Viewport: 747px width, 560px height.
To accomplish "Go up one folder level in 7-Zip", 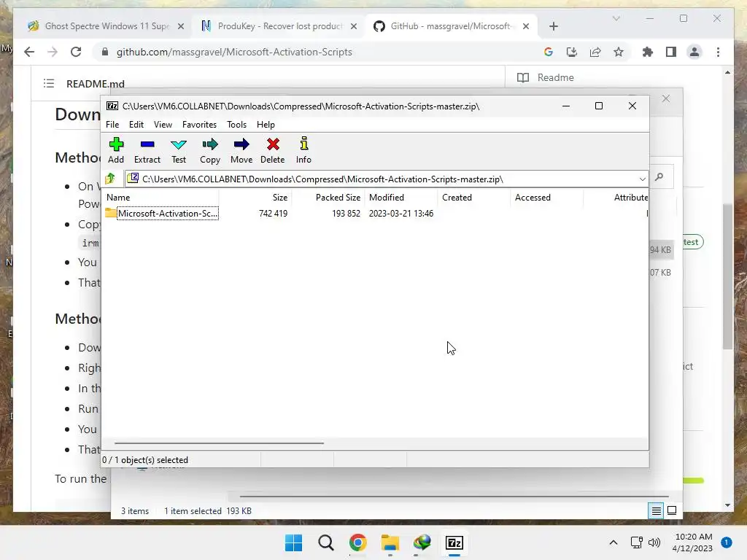I will 111,179.
